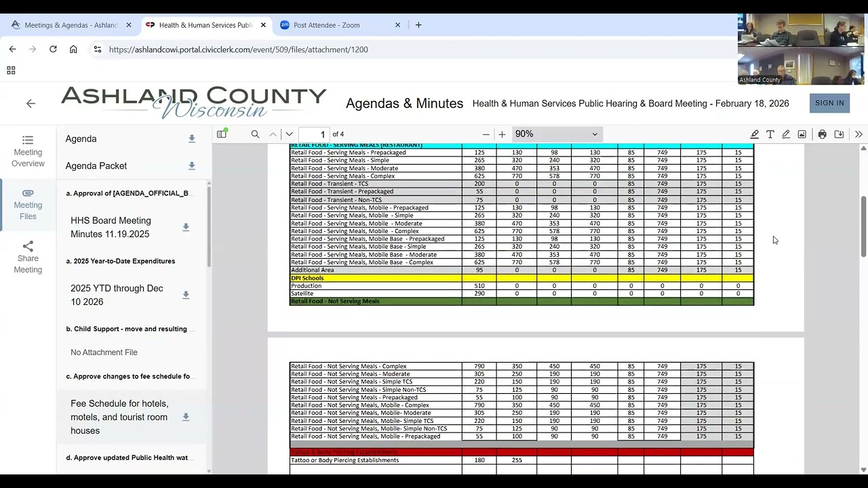
Task: Close the Post Attendee - Zoom tab
Action: point(398,25)
